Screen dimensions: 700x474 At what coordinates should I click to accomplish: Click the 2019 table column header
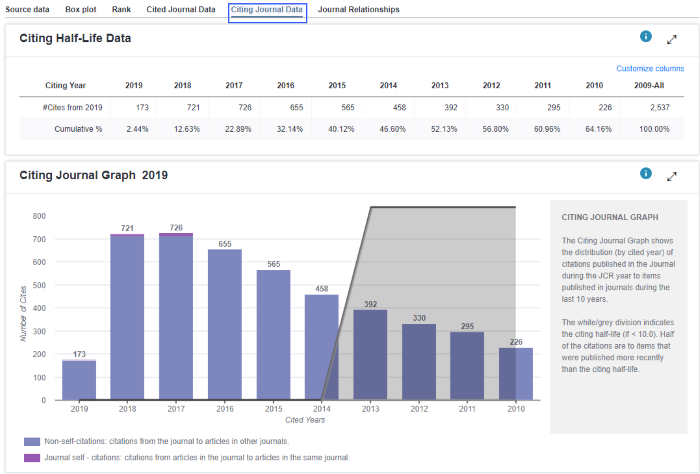point(134,85)
